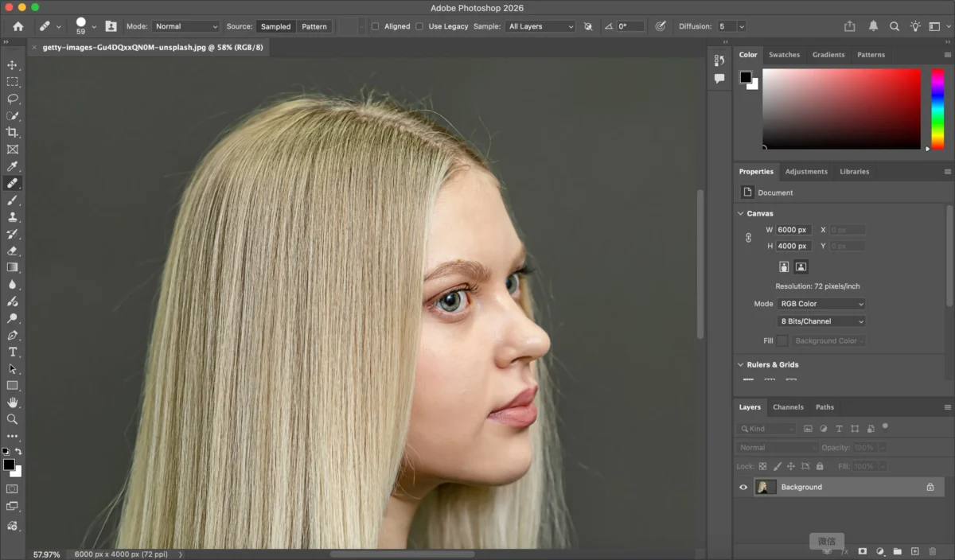
Task: Select the Lasso tool
Action: click(13, 99)
